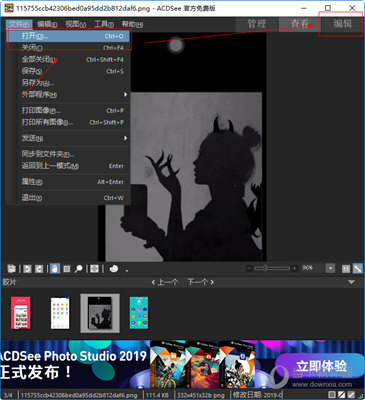Click zoom out minus button

pyautogui.click(x=249, y=268)
